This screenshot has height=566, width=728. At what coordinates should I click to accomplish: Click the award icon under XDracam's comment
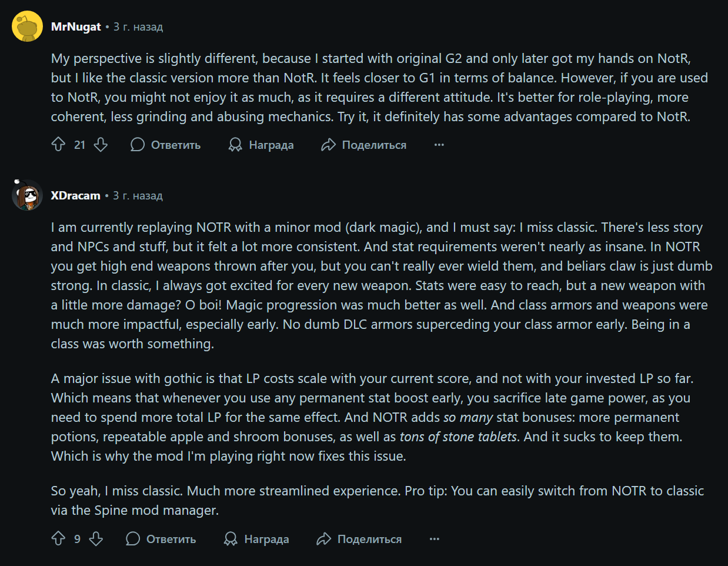(231, 539)
